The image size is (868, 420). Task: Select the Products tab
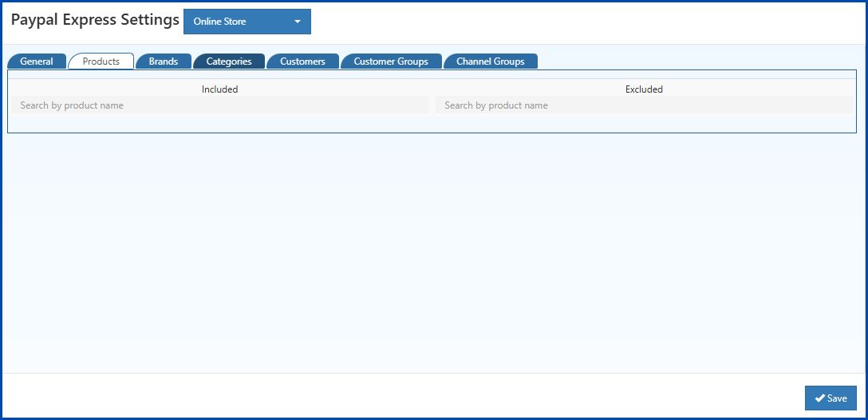[101, 61]
